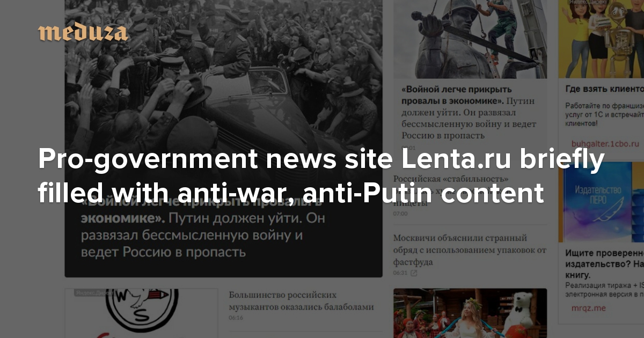
Task: Click the polar bear festival photo
Action: 470,313
